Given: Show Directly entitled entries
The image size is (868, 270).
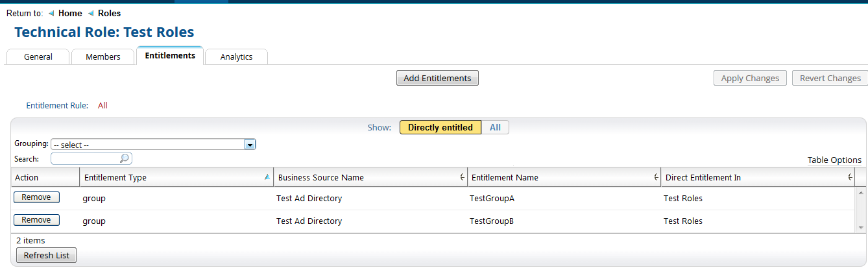Looking at the screenshot, I should [x=440, y=128].
